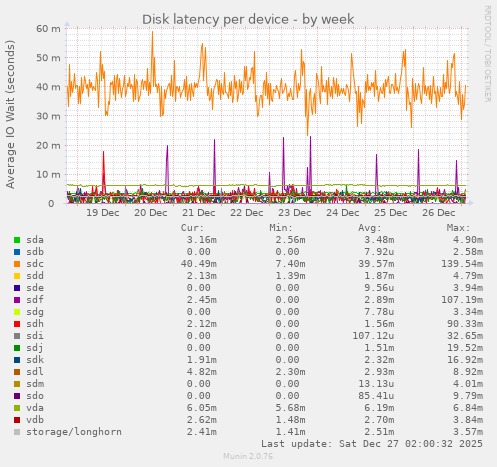Image resolution: width=497 pixels, height=467 pixels.
Task: Select the sdo legend label
Action: pos(35,396)
